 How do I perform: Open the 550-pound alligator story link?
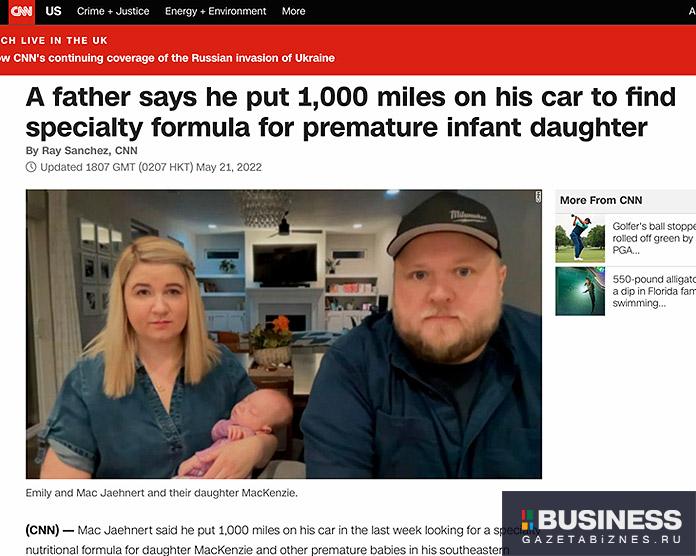pos(653,291)
